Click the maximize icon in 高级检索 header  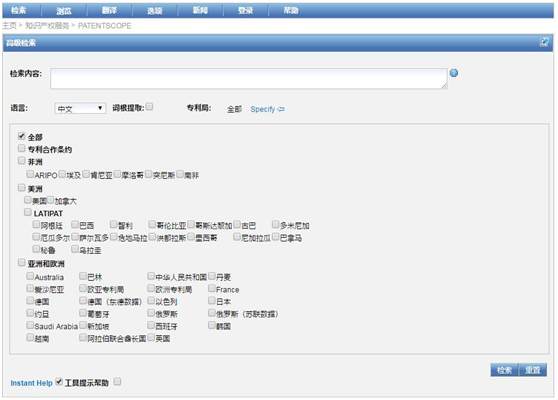(x=544, y=42)
